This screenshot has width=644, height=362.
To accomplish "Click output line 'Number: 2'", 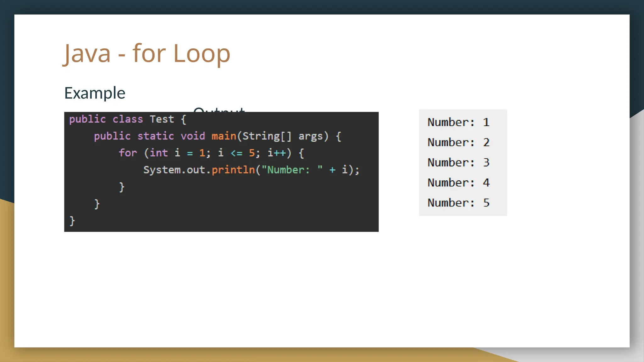I will [458, 142].
